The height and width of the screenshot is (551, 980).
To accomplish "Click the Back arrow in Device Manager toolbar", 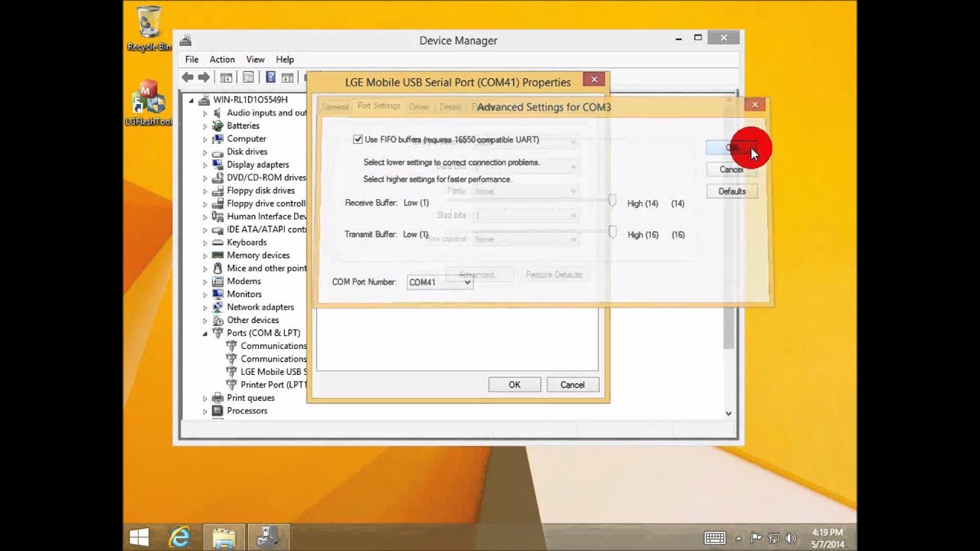I will tap(188, 77).
